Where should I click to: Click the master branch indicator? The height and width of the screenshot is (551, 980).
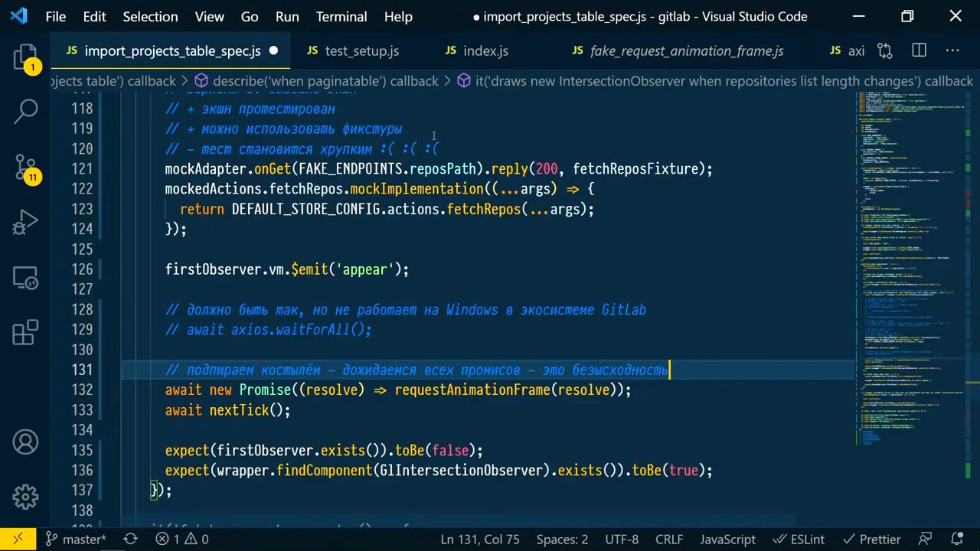75,539
